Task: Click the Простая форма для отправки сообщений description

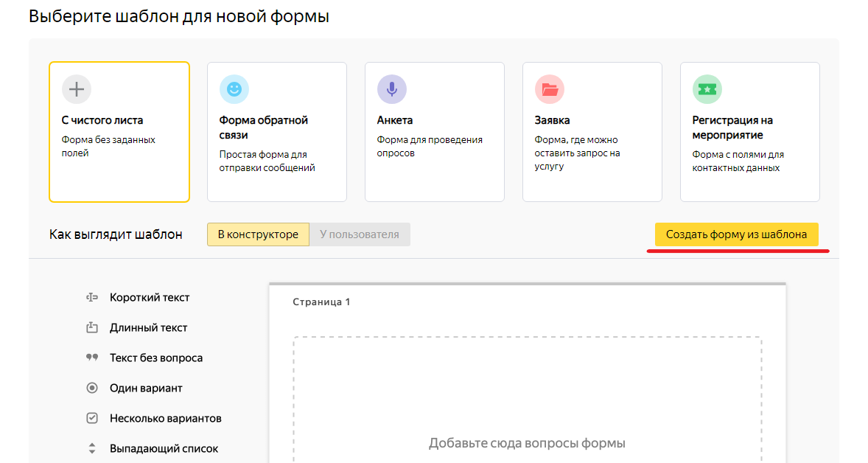Action: pos(267,161)
